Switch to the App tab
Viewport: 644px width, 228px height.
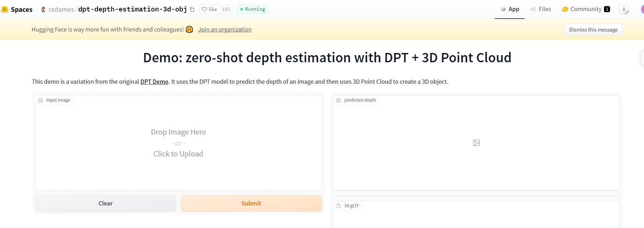[x=510, y=9]
